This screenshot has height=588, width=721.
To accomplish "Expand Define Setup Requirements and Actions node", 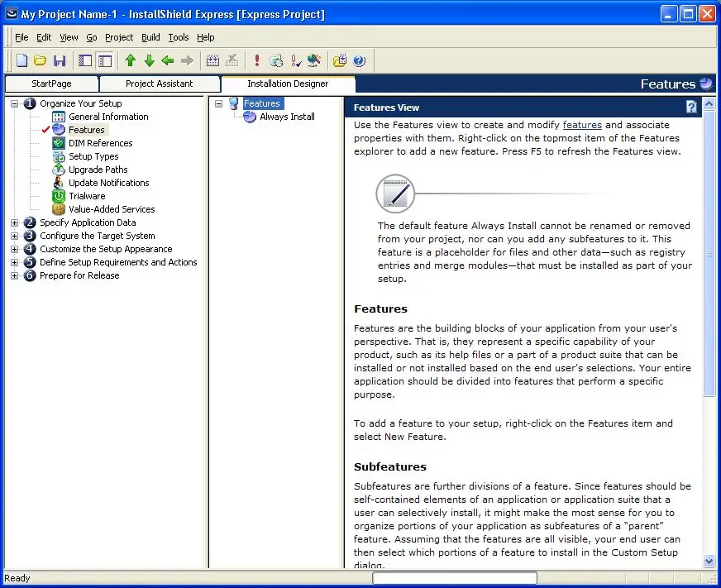I will (x=14, y=263).
